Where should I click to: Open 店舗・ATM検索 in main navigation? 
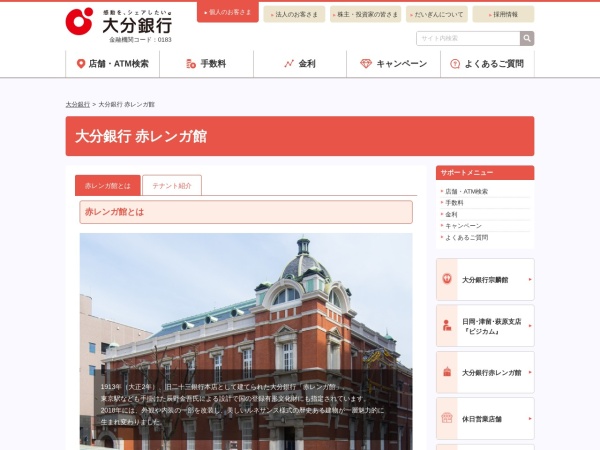coord(112,64)
